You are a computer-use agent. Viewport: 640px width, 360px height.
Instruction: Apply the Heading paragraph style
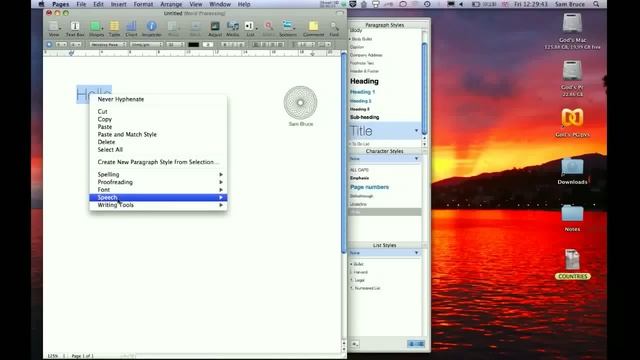coord(364,81)
